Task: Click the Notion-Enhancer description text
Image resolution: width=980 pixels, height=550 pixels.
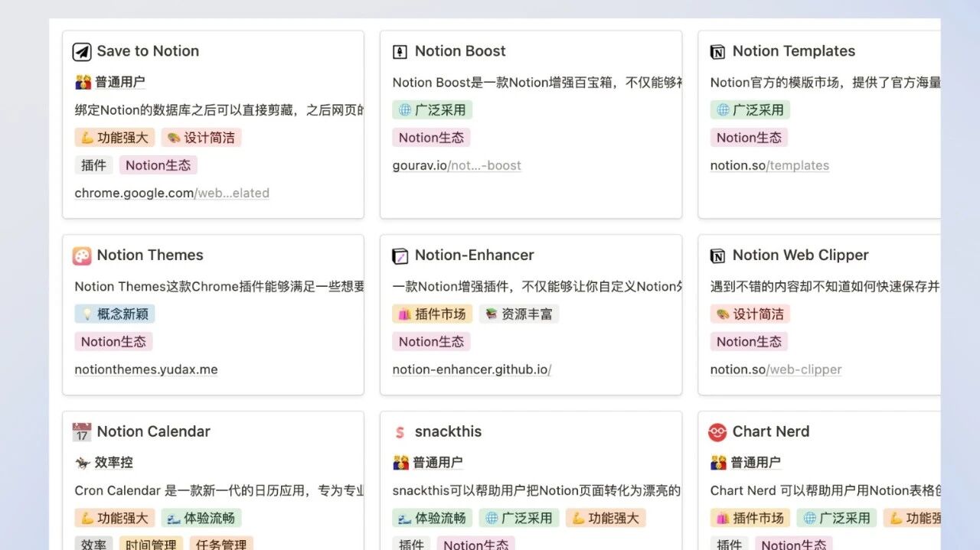Action: tap(537, 286)
